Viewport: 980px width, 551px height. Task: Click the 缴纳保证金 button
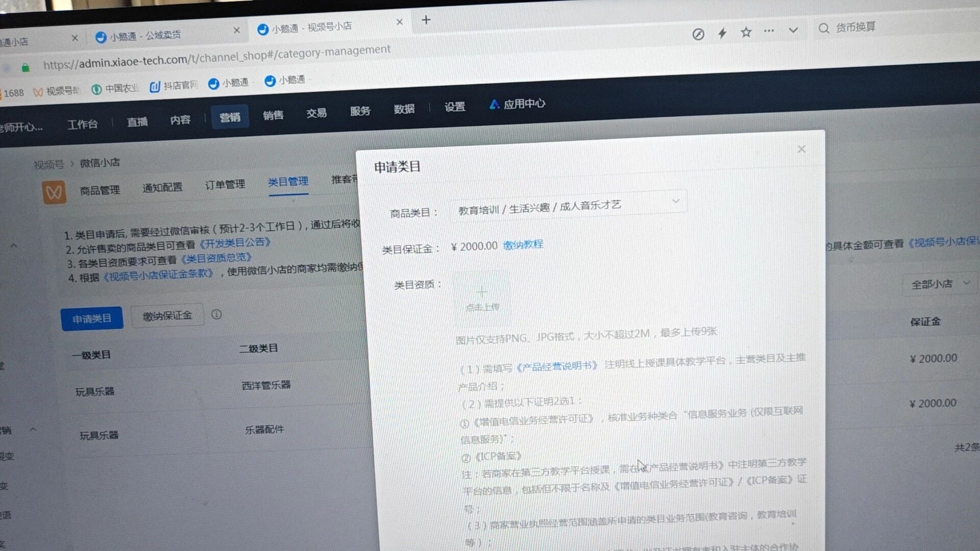[167, 316]
